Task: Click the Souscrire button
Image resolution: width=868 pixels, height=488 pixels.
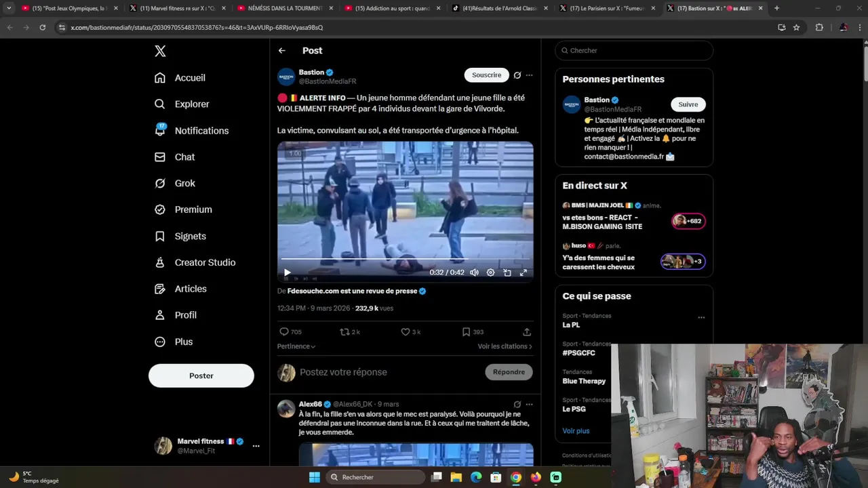Action: coord(486,75)
